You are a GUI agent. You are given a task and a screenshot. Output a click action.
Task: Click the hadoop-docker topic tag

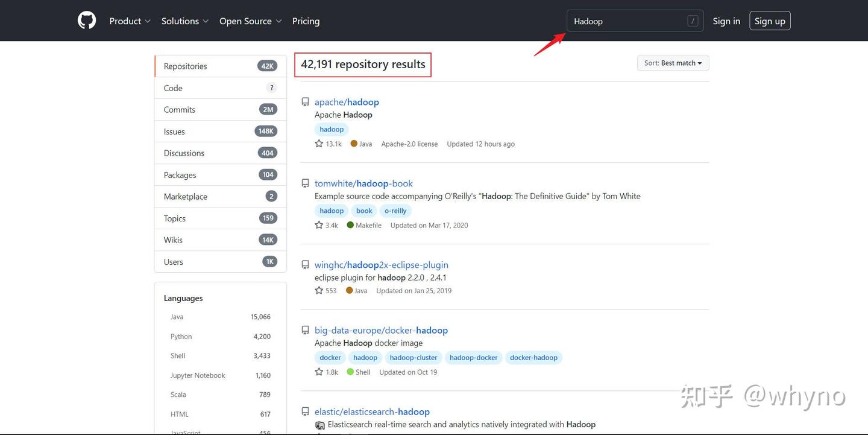474,358
